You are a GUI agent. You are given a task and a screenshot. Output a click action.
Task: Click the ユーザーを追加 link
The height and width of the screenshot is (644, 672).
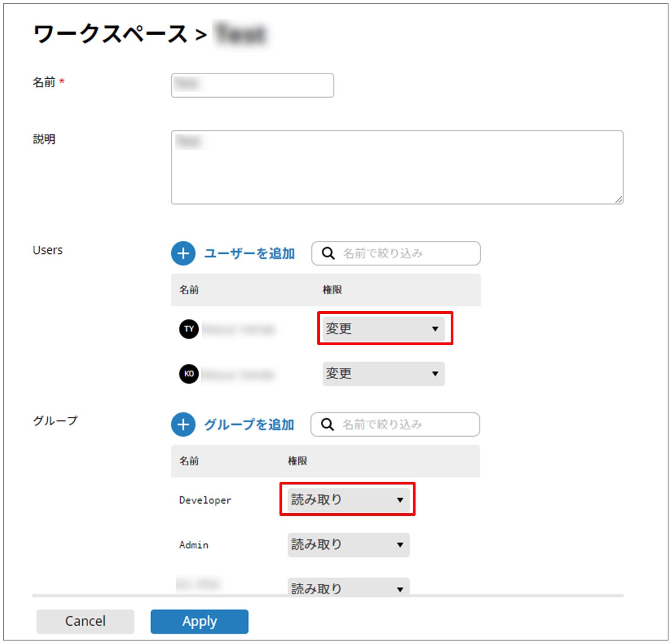pos(250,253)
